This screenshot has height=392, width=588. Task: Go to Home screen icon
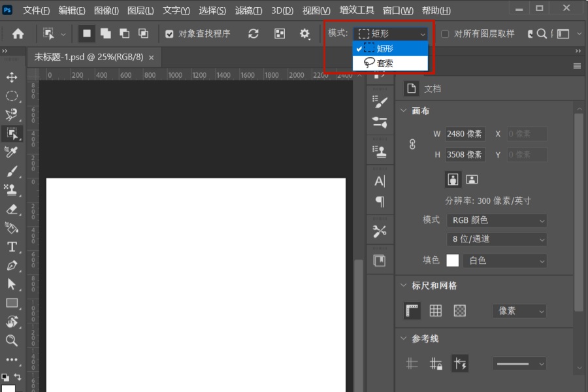click(x=18, y=34)
